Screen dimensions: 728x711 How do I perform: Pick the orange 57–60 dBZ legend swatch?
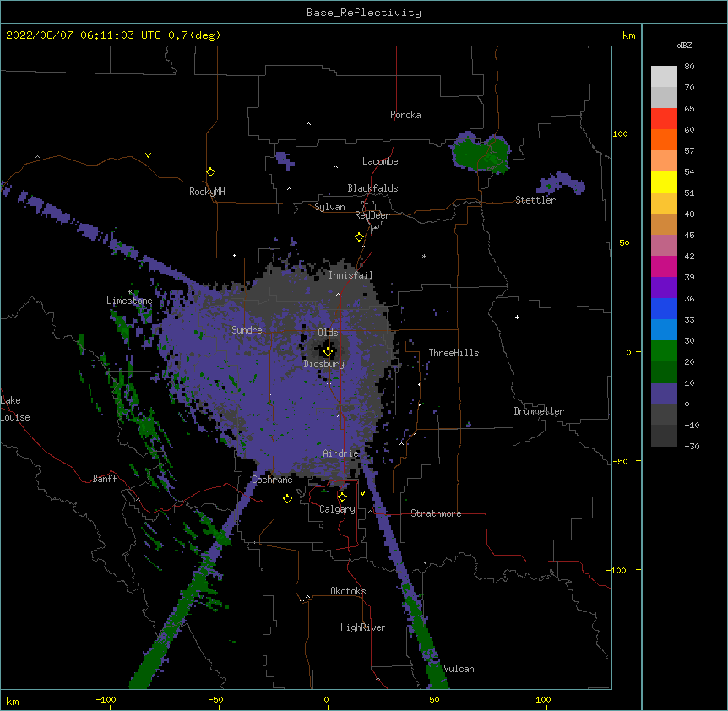664,139
